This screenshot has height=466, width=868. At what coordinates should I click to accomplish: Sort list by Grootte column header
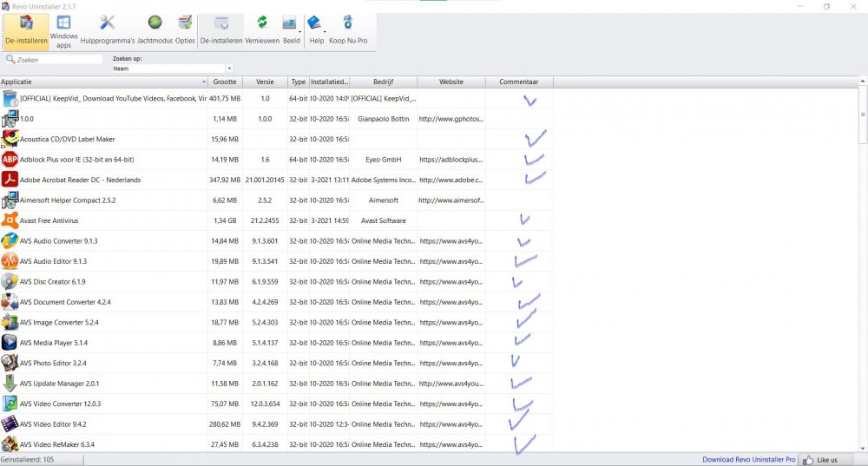(x=226, y=82)
